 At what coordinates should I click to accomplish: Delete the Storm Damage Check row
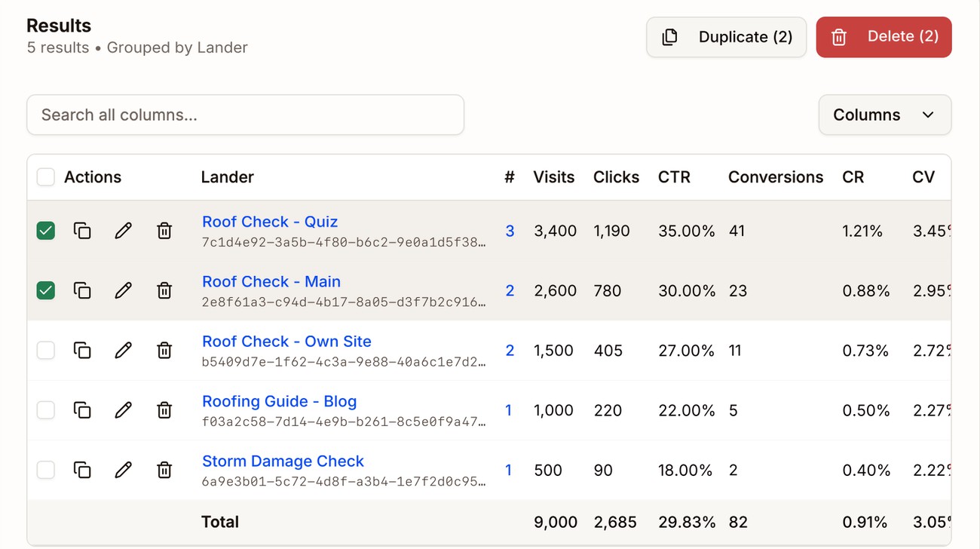click(x=164, y=470)
